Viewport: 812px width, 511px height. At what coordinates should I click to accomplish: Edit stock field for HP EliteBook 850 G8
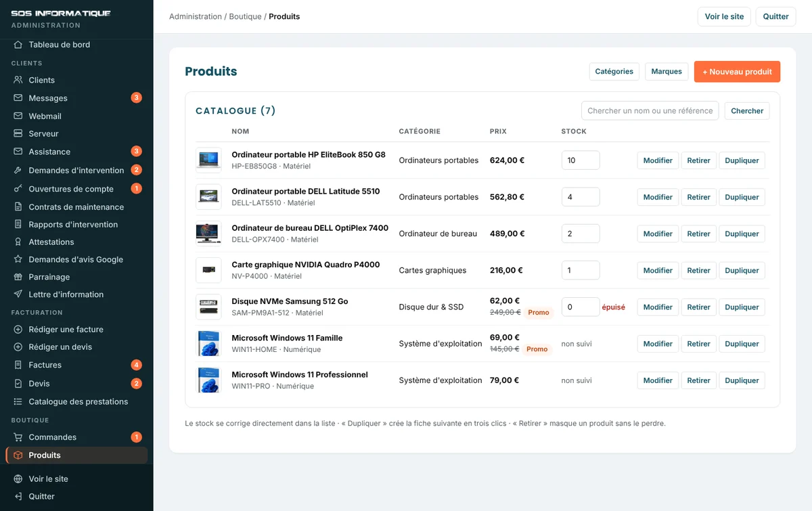pos(581,160)
